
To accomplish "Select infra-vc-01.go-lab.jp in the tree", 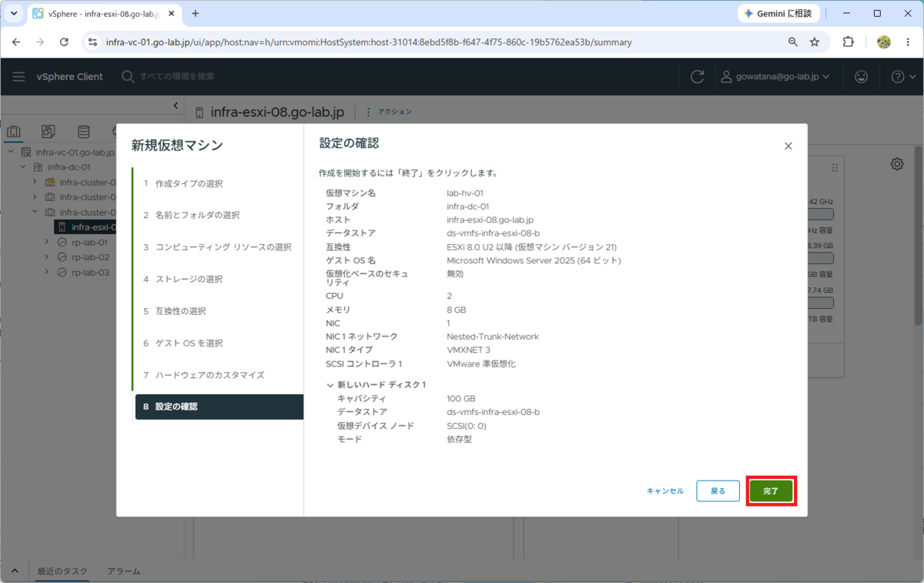I will 75,152.
